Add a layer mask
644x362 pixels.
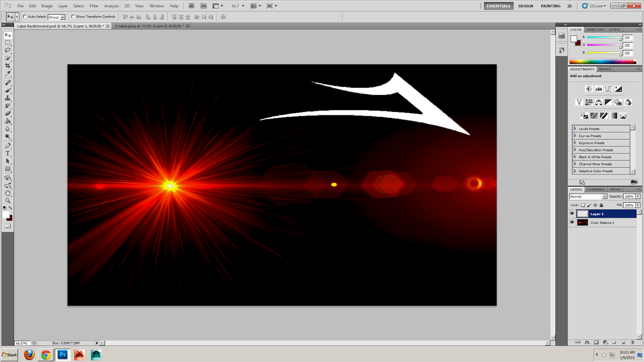[596, 343]
